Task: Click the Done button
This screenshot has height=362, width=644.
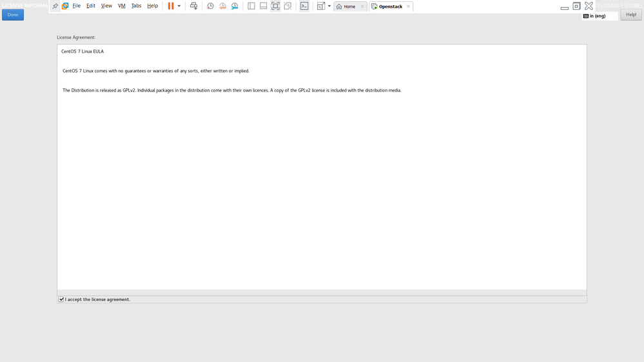Action: click(x=13, y=14)
